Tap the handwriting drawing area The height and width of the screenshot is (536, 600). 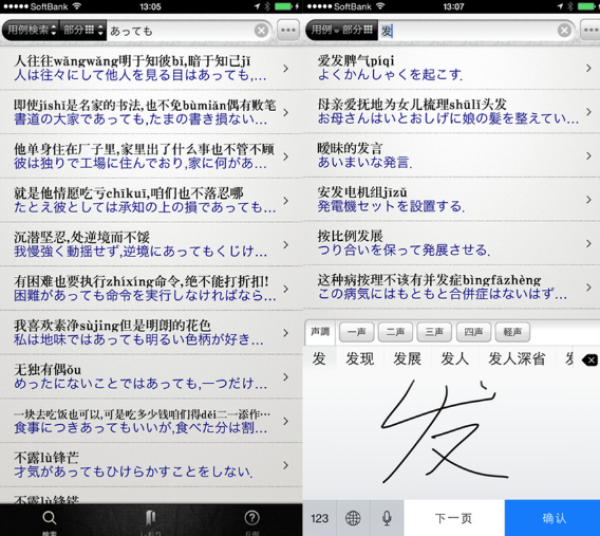coord(452,434)
